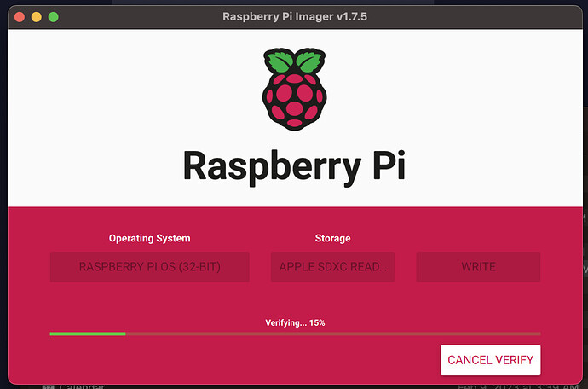The height and width of the screenshot is (389, 588).
Task: Open the Raspberry Pi OS (32-bit) selector
Action: [x=150, y=267]
